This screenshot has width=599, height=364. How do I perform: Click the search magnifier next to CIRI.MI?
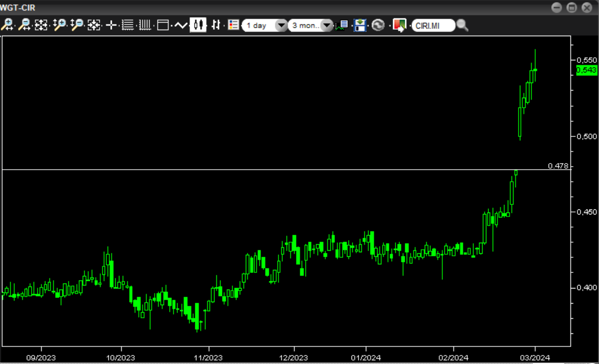[x=462, y=25]
